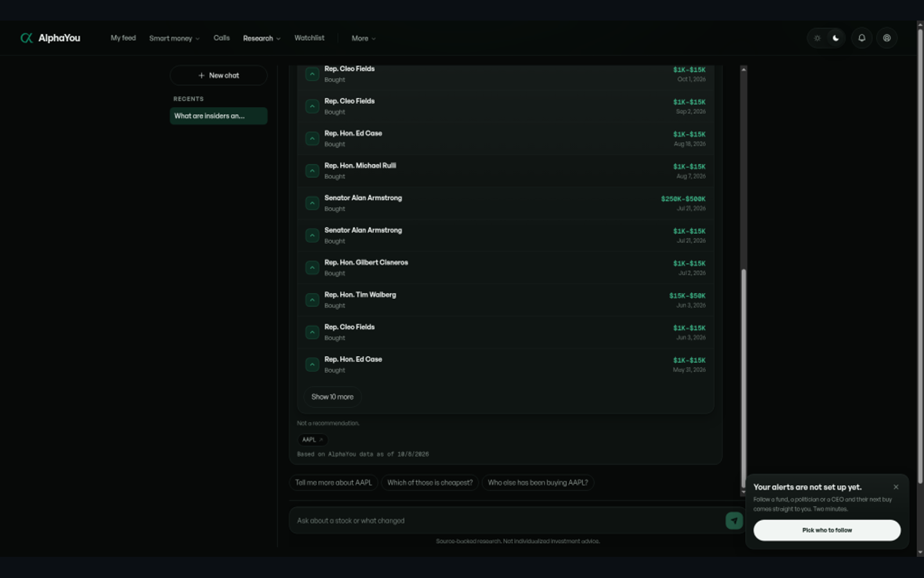Viewport: 924px width, 578px height.
Task: Click the "Your alerts are not set up yet." heading
Action: (807, 487)
